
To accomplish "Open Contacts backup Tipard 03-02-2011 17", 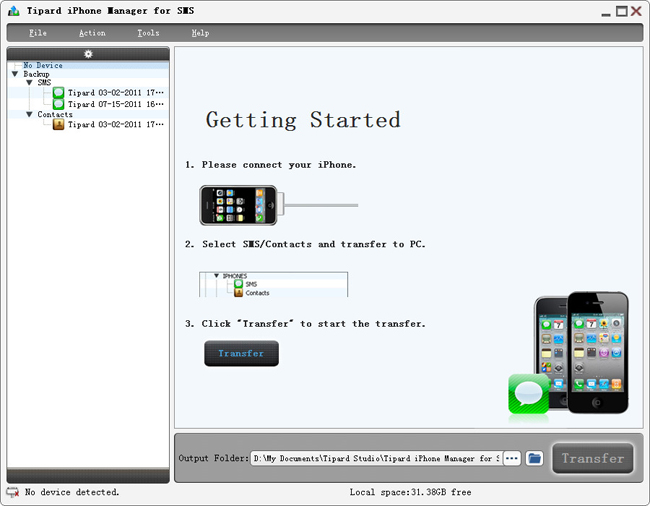I will 116,124.
